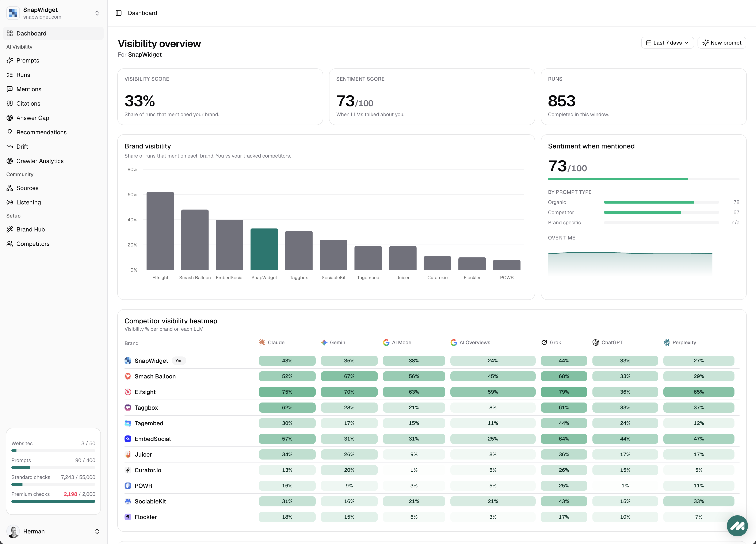Click the Google logo beside AI Overviews

[x=454, y=343]
